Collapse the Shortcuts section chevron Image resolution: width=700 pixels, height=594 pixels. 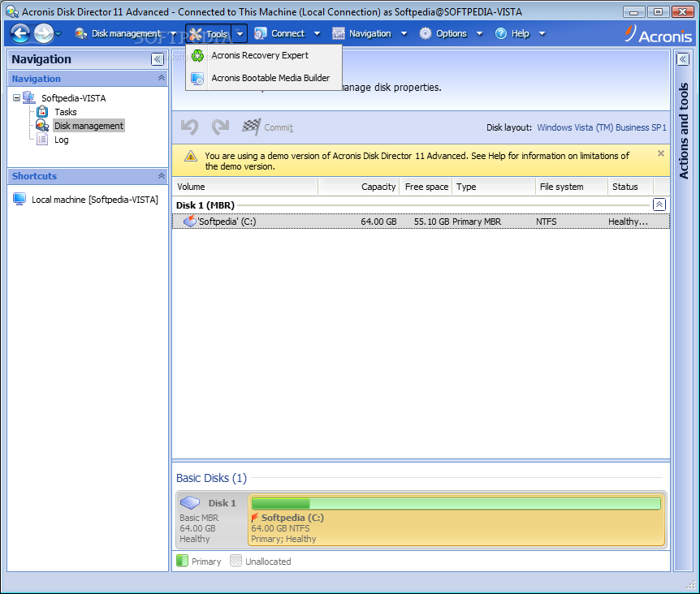pyautogui.click(x=161, y=176)
